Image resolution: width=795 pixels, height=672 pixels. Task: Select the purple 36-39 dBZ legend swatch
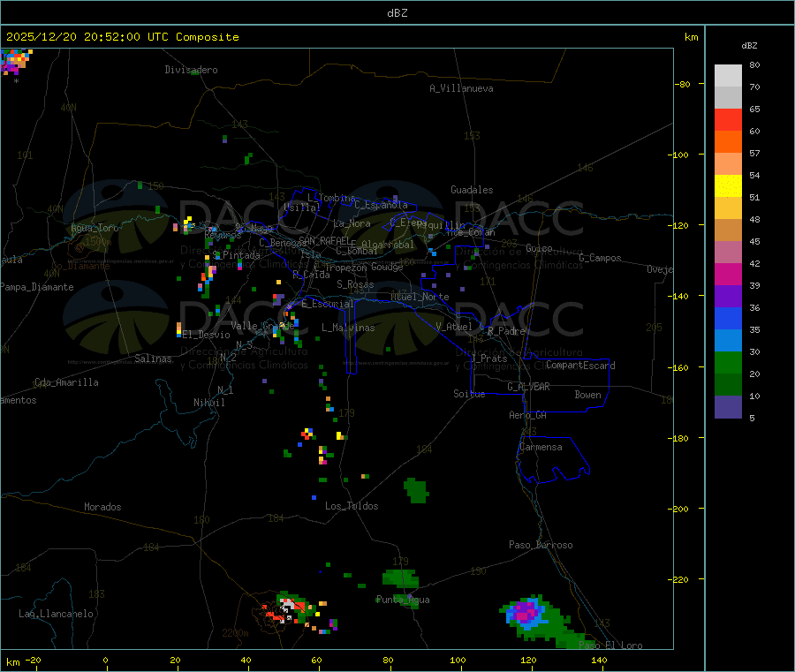pyautogui.click(x=728, y=296)
